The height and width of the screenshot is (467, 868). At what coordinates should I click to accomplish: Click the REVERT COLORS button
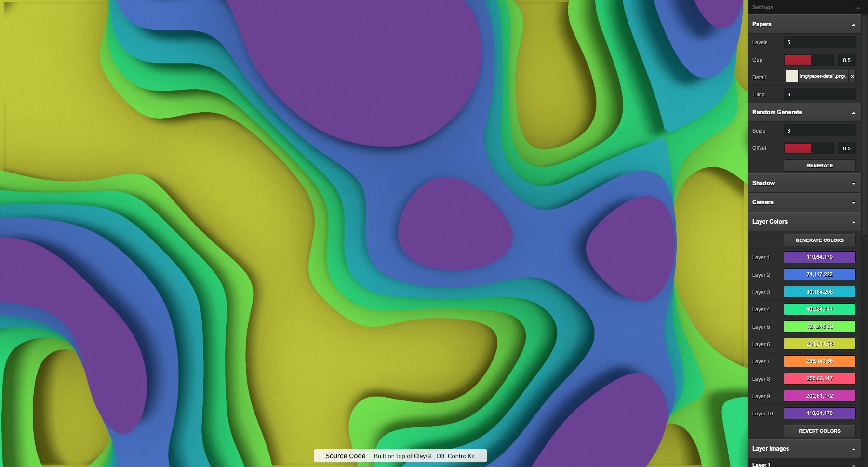(x=819, y=431)
